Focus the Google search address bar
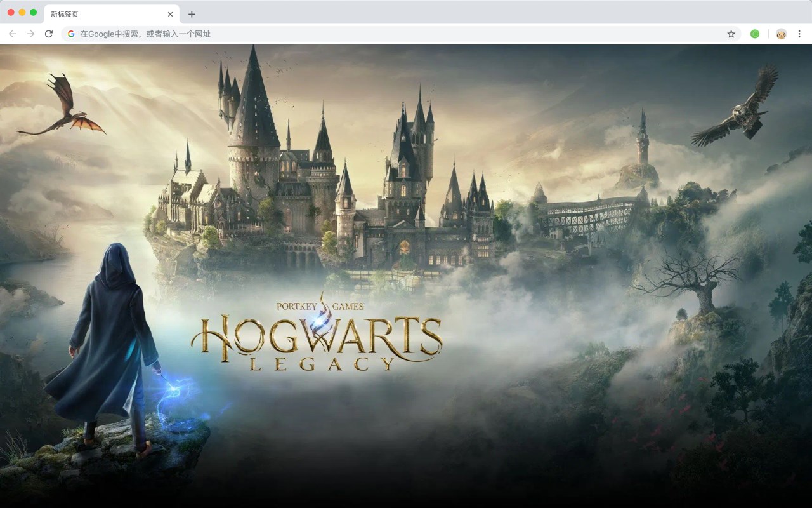 pyautogui.click(x=401, y=34)
